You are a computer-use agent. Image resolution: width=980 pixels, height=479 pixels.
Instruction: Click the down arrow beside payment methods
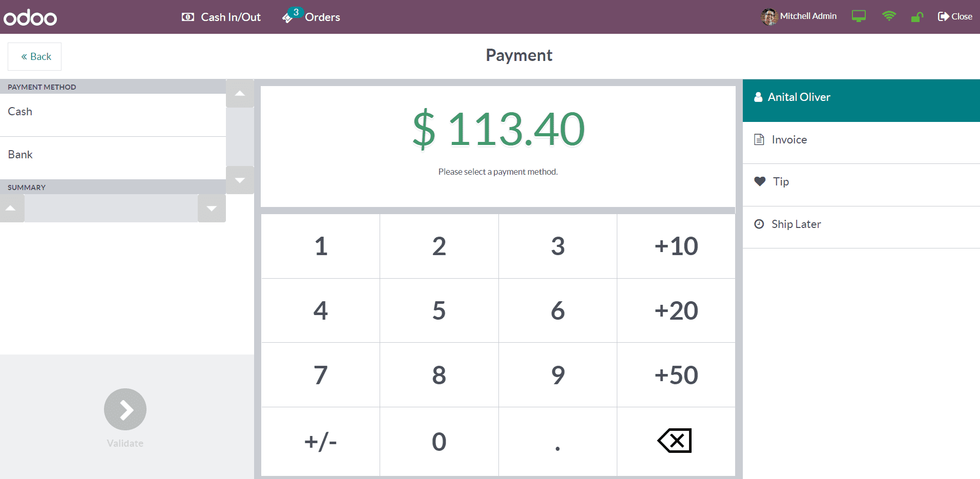[240, 180]
